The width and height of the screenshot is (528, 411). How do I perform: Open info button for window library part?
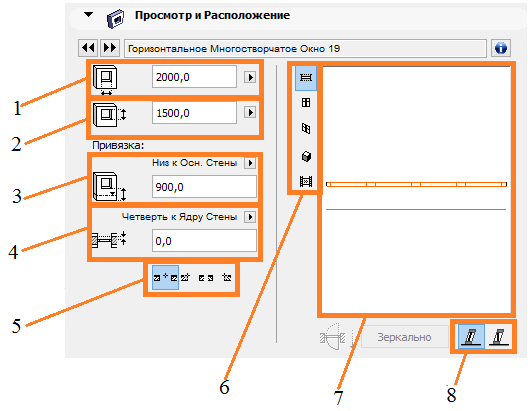click(x=501, y=48)
